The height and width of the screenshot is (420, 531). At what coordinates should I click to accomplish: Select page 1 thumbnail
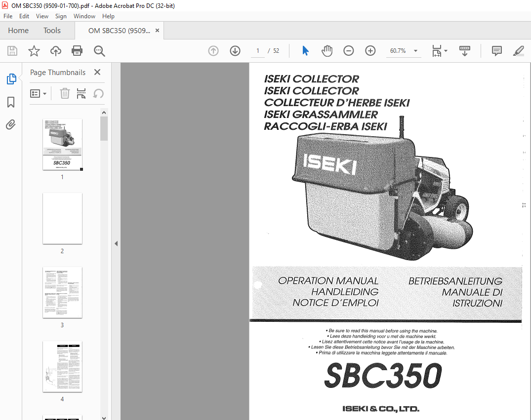(x=62, y=145)
